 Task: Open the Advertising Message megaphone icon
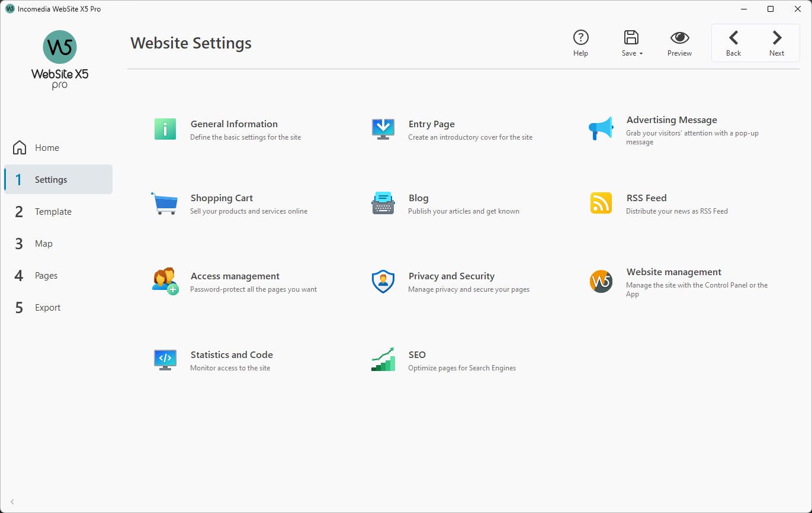pyautogui.click(x=600, y=128)
